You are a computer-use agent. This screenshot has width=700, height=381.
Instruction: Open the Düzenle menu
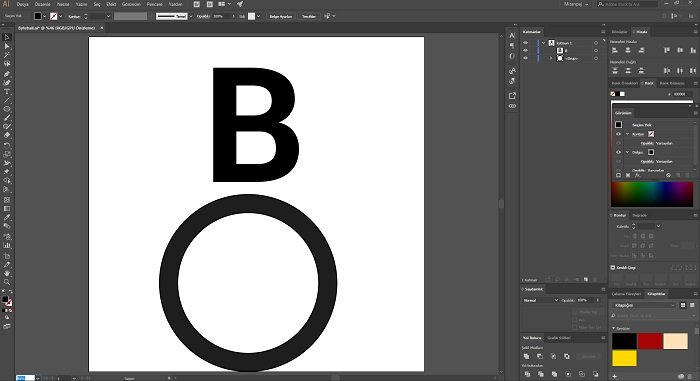click(x=43, y=4)
